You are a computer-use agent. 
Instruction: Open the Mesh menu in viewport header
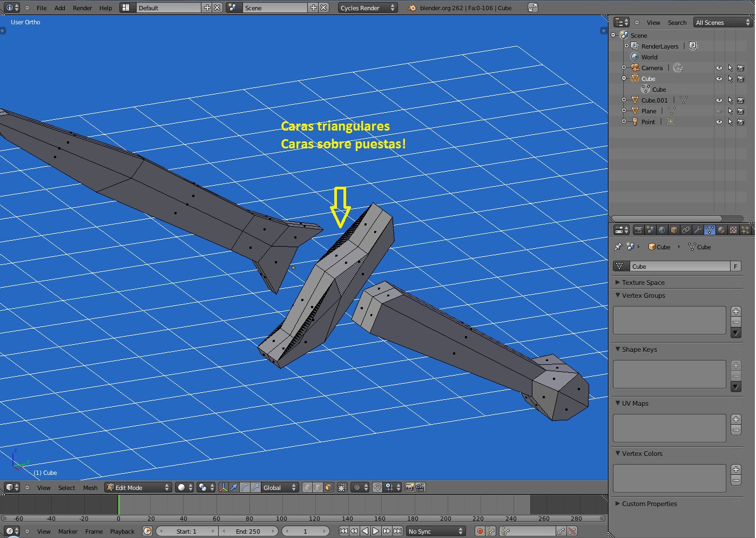[90, 487]
